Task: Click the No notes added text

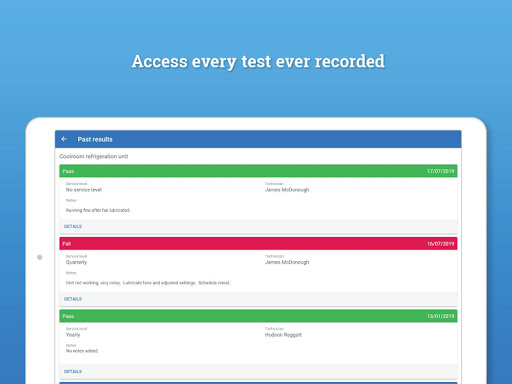Action: click(x=82, y=351)
